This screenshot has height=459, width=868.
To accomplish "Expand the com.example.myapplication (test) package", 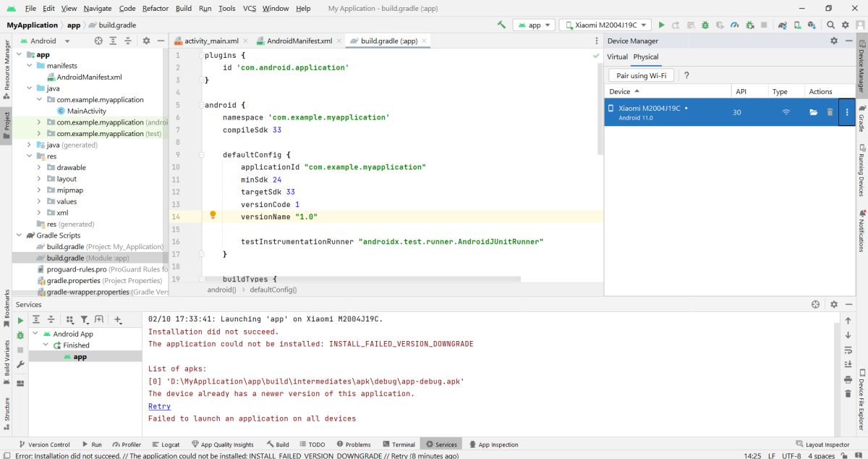I will [x=40, y=134].
